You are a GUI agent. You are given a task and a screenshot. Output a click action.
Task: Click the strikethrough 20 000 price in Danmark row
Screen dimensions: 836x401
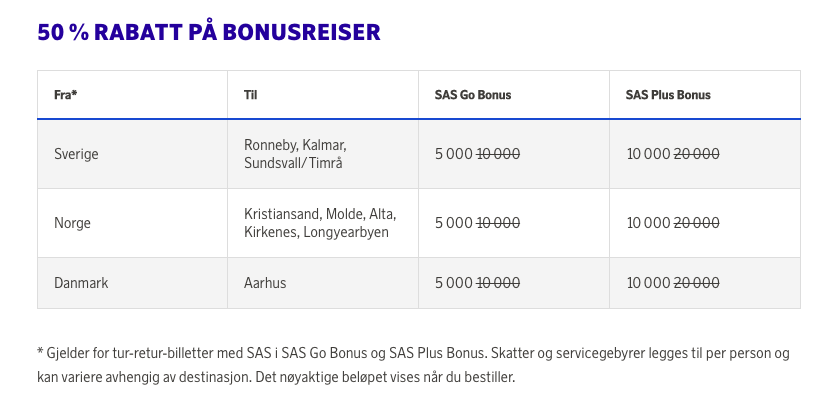(x=696, y=283)
